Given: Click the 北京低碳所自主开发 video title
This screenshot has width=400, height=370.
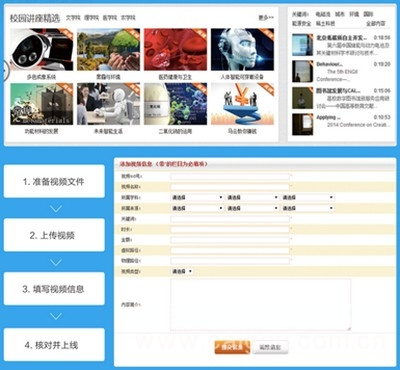Looking at the screenshot, I should click(x=342, y=38).
